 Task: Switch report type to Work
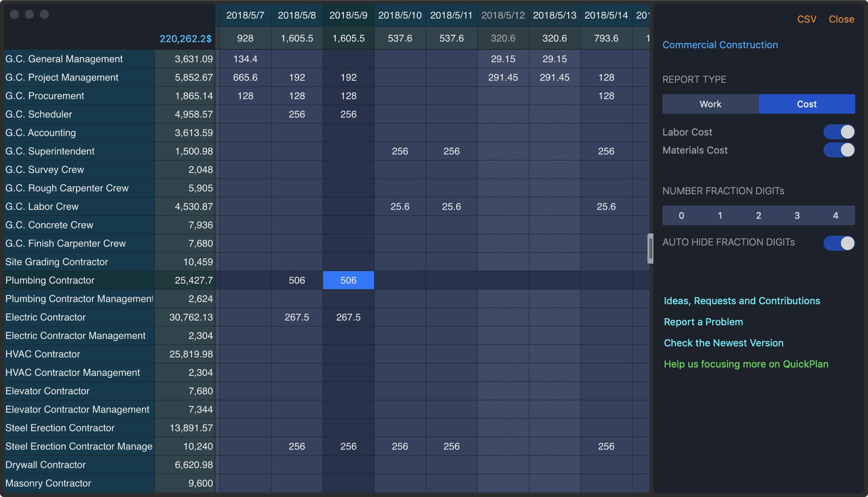pos(710,104)
